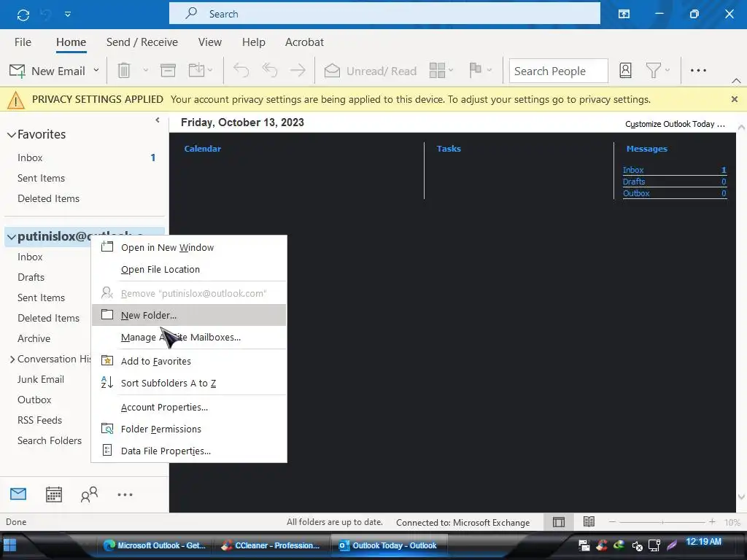
Task: Switch to People view icon
Action: tap(89, 494)
